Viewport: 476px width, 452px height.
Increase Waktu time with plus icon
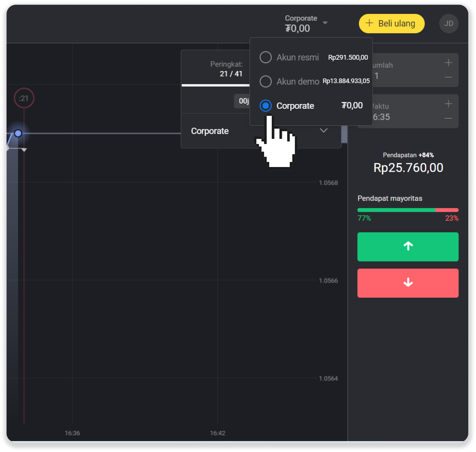tap(448, 104)
